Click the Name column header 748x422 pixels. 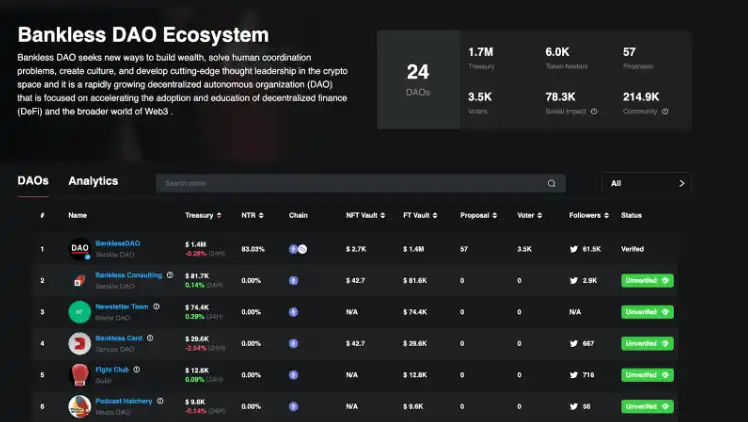(77, 216)
